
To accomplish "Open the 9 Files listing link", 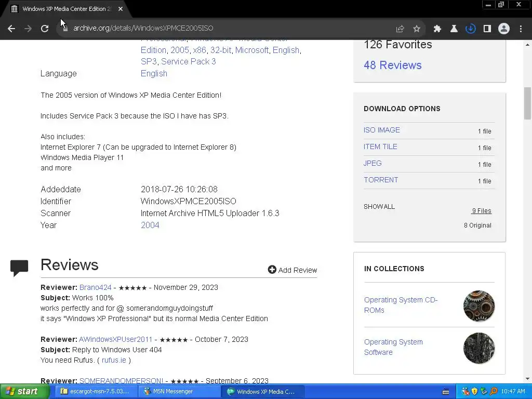I will click(482, 211).
